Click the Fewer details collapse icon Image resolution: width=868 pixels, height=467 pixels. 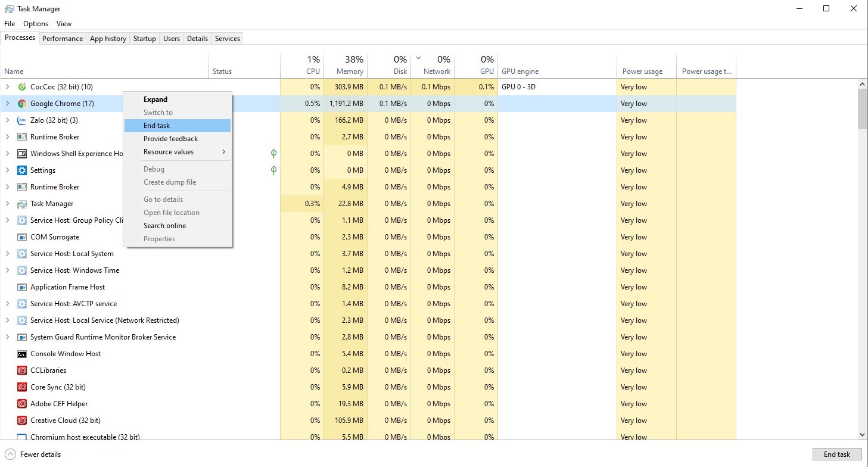click(x=10, y=454)
